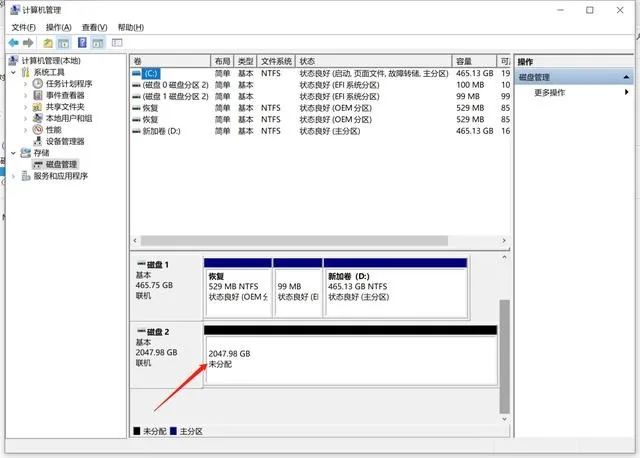Click the 系统工具 tools icon
Screen dimensions: 640x458
click(25, 72)
